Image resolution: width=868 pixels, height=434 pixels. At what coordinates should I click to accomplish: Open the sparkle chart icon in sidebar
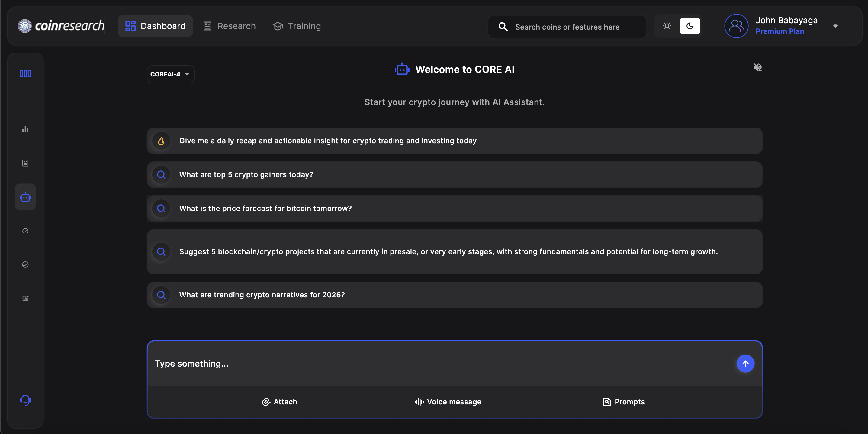(25, 298)
